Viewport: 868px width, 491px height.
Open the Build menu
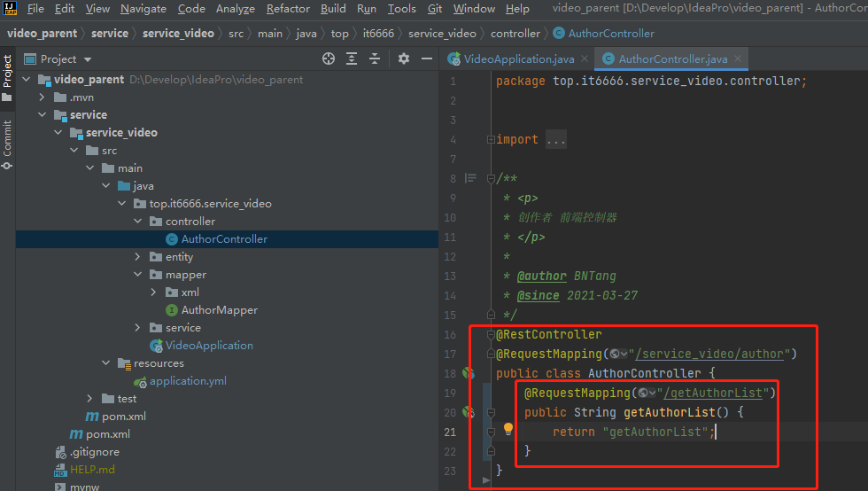pyautogui.click(x=333, y=8)
